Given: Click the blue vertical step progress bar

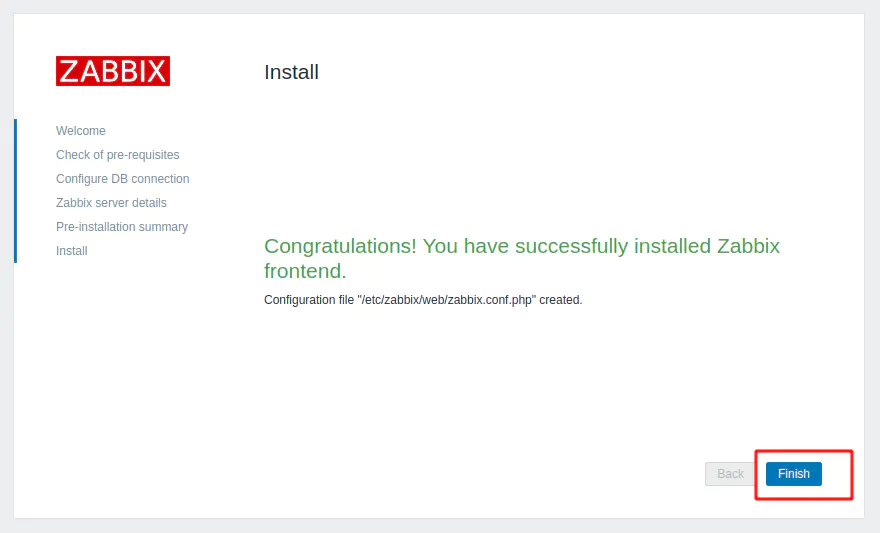Looking at the screenshot, I should (x=16, y=190).
